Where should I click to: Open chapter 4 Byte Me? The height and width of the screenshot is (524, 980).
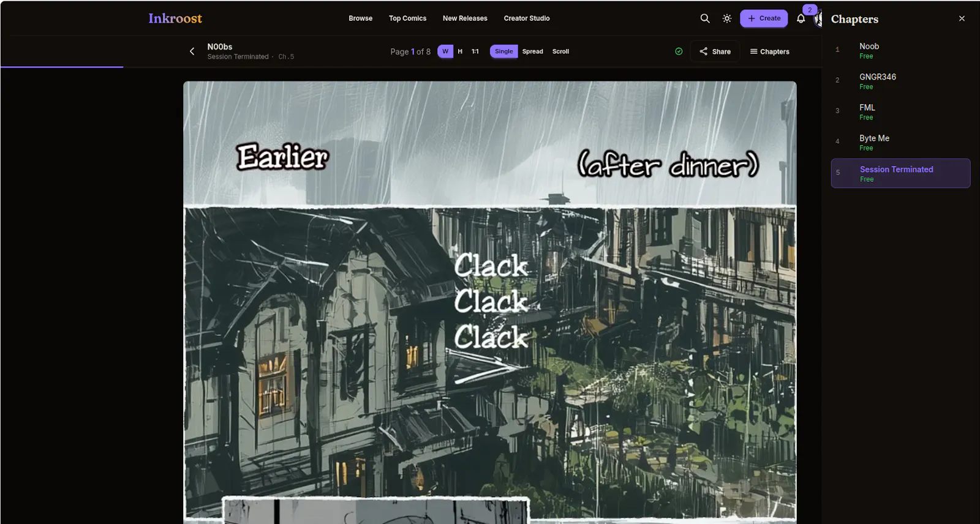900,143
